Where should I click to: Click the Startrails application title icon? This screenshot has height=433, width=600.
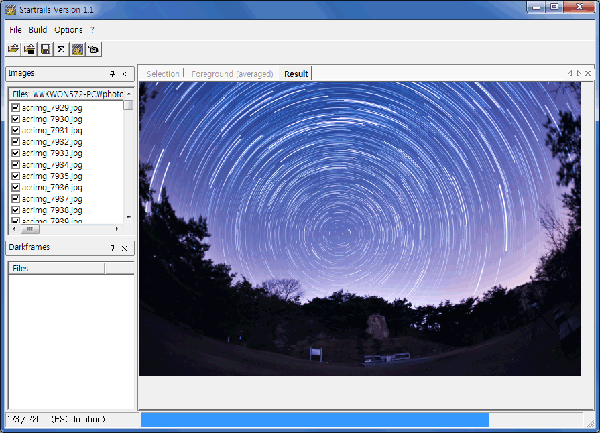tap(10, 10)
